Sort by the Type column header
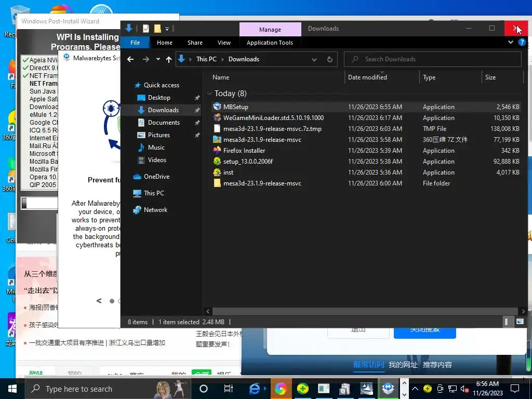532x399 pixels. pyautogui.click(x=429, y=77)
